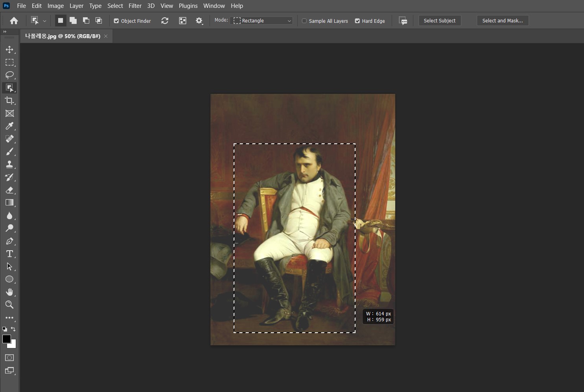Select the Ellipse shape tool
584x392 pixels.
click(9, 279)
